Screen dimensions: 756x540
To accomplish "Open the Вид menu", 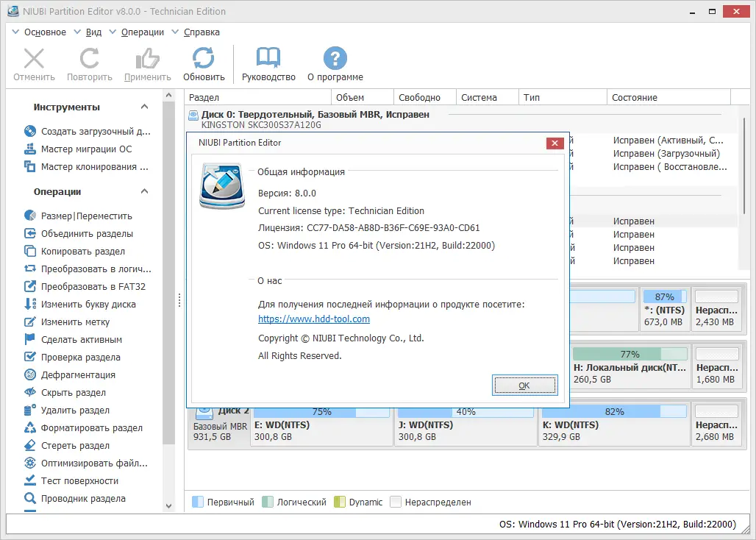I will coord(94,32).
